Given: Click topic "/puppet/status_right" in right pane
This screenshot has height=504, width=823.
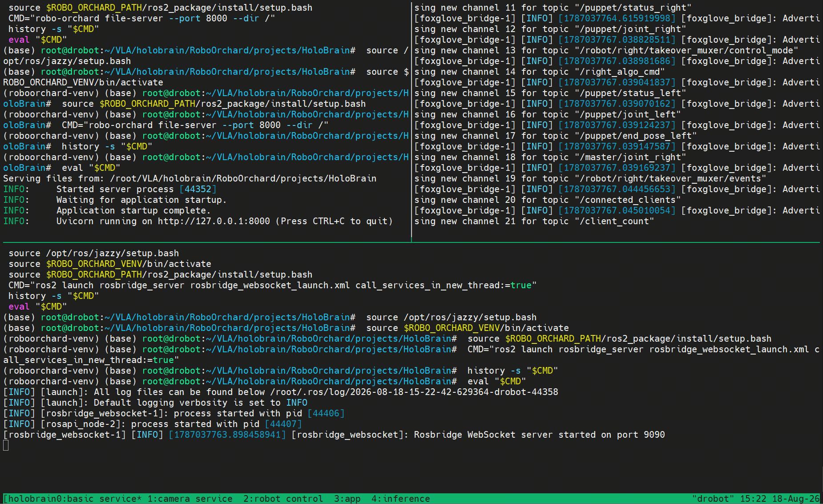Looking at the screenshot, I should [633, 8].
